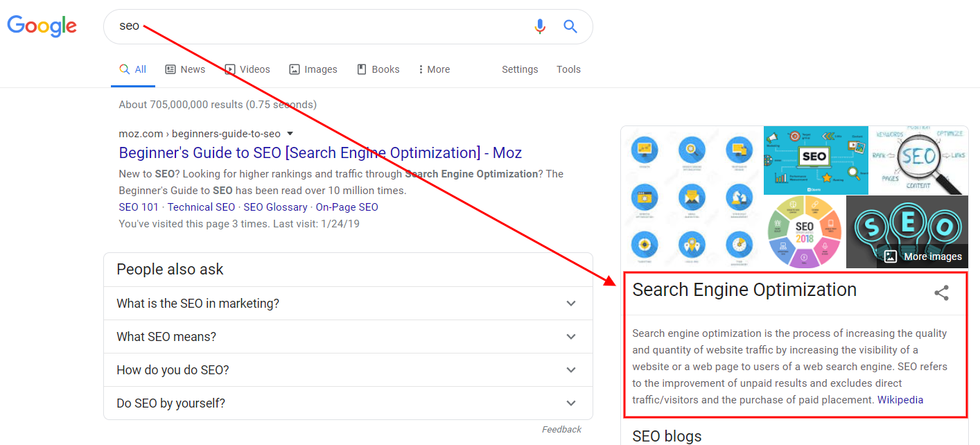Click the Google logo
Screen dimensions: 980x445
[42, 26]
